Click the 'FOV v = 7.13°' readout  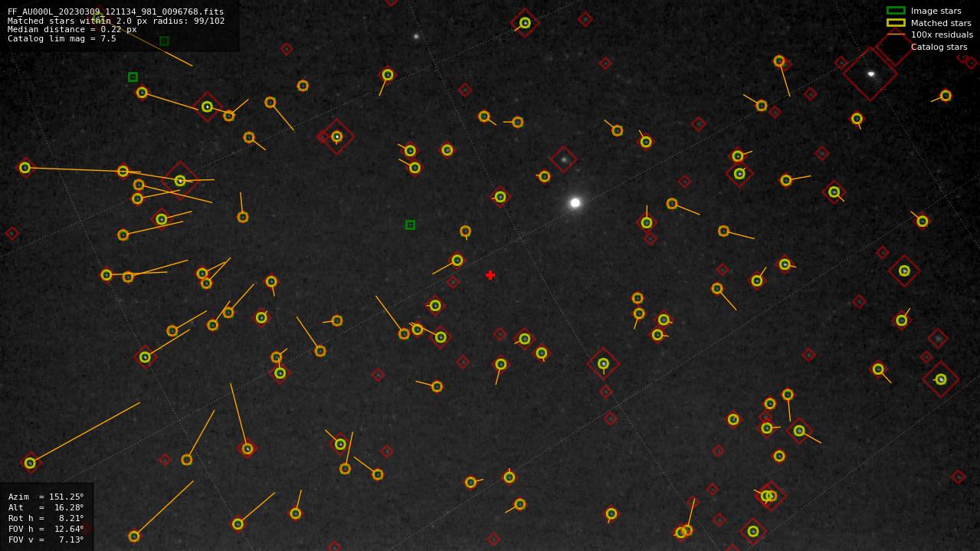(46, 540)
